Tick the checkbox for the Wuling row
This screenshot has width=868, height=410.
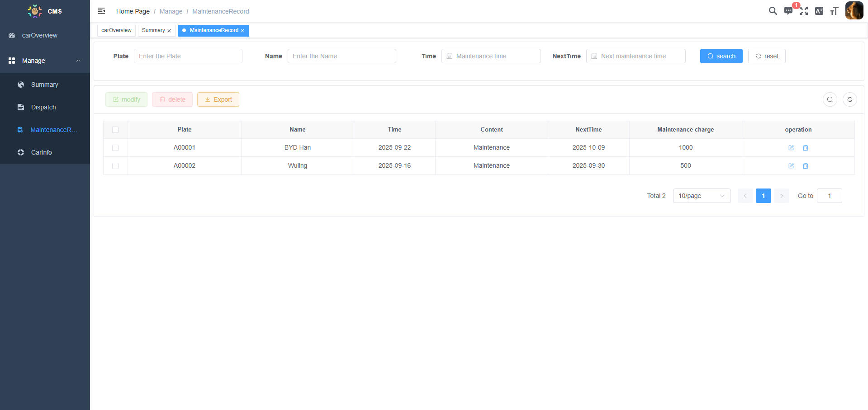(115, 166)
